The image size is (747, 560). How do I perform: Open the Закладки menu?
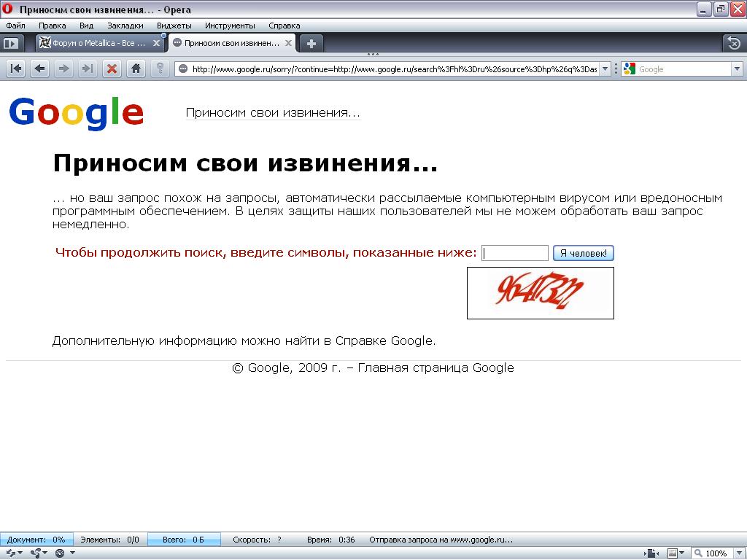point(125,26)
